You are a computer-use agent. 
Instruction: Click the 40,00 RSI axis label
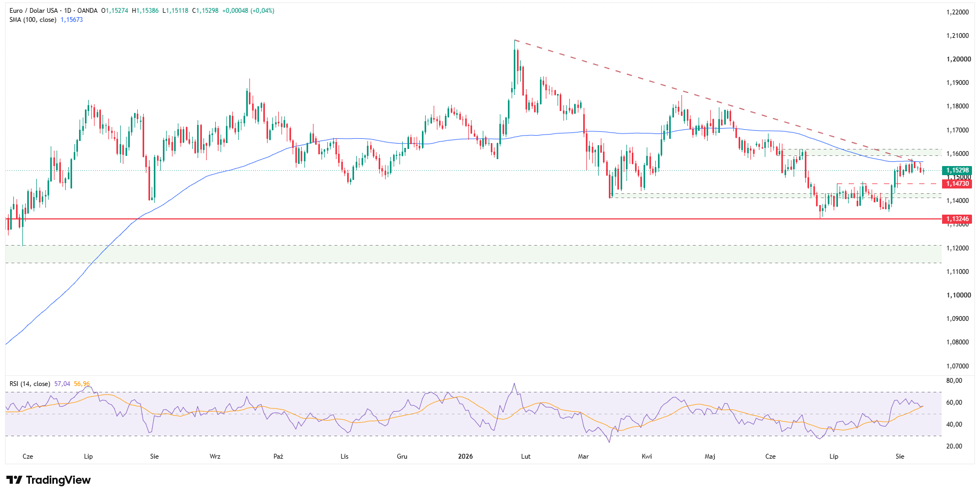[x=954, y=424]
